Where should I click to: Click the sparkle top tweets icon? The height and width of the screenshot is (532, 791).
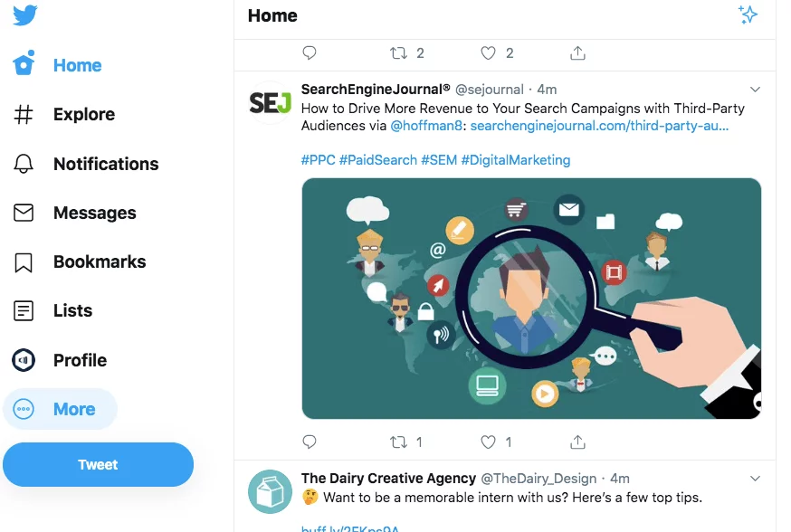coord(748,14)
